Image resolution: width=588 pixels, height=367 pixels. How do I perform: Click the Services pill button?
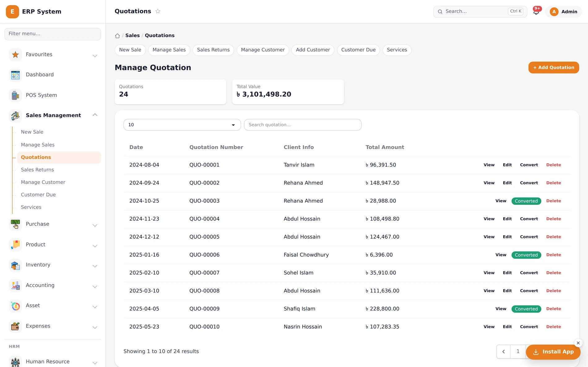click(397, 50)
